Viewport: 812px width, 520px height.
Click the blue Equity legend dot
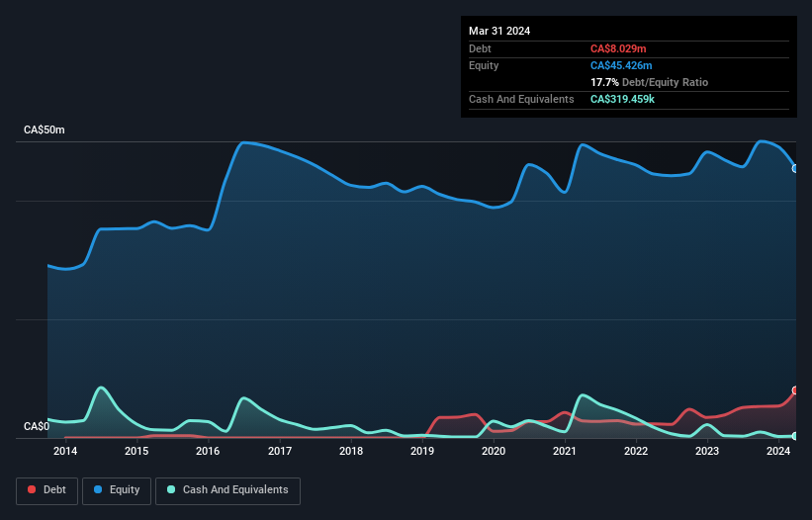click(x=98, y=489)
